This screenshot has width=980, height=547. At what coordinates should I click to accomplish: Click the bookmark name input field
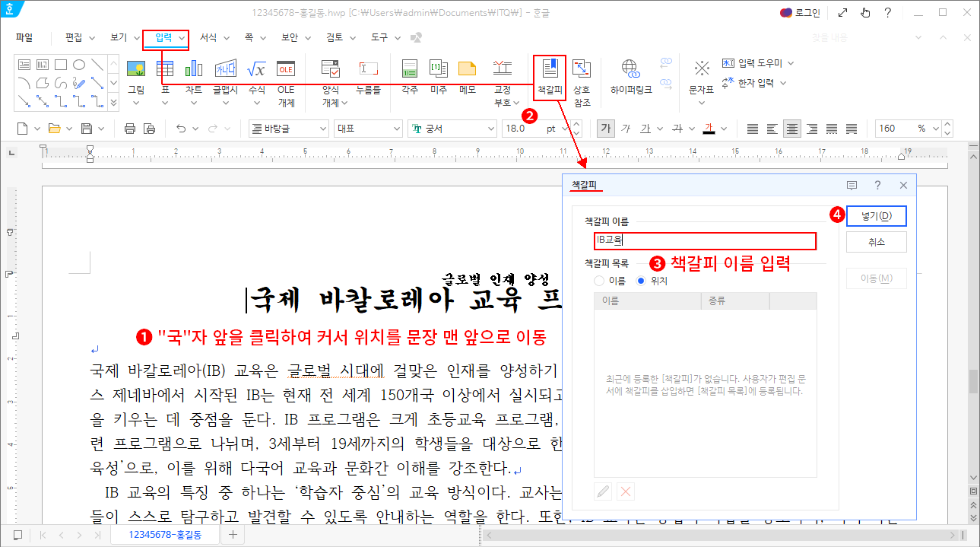pyautogui.click(x=704, y=241)
